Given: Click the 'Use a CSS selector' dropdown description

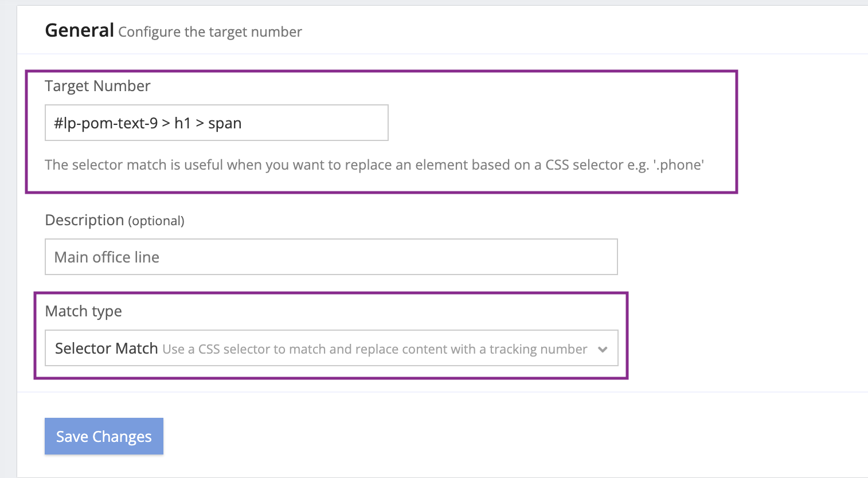Looking at the screenshot, I should [375, 350].
